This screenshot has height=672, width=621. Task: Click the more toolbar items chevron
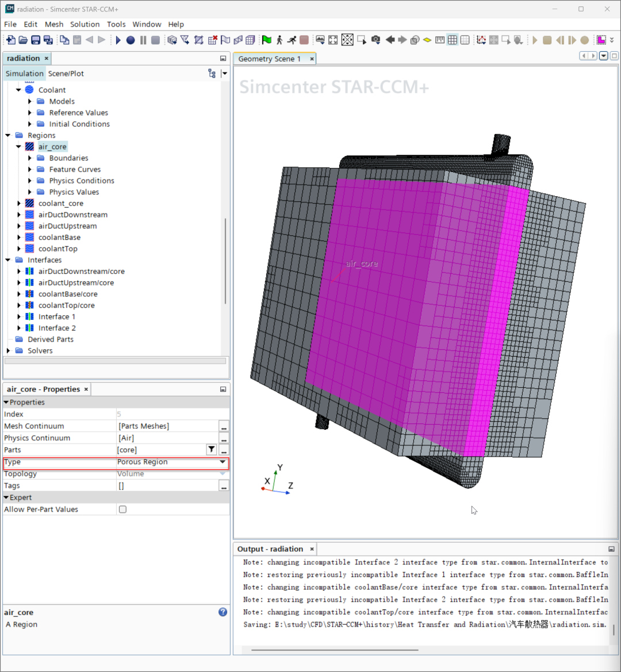[612, 40]
